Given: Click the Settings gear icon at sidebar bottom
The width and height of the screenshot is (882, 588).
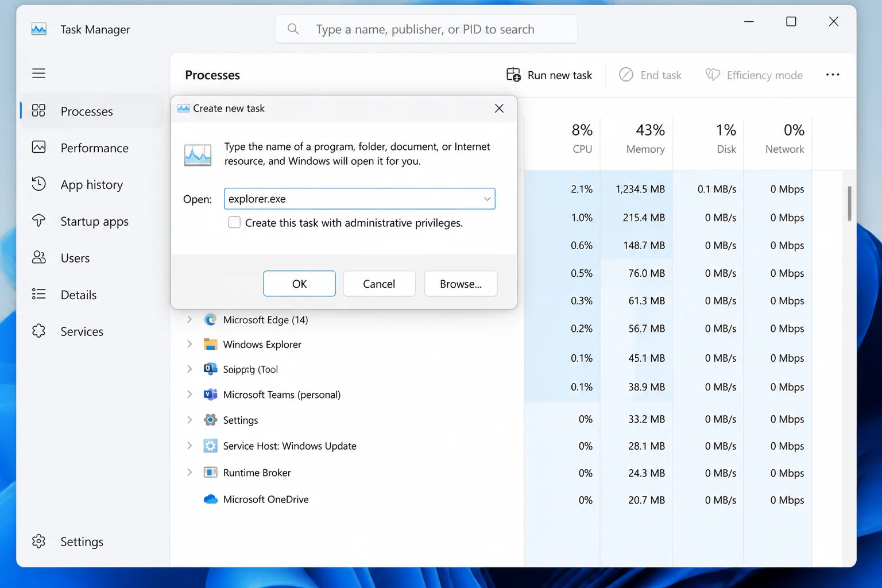Looking at the screenshot, I should tap(38, 541).
